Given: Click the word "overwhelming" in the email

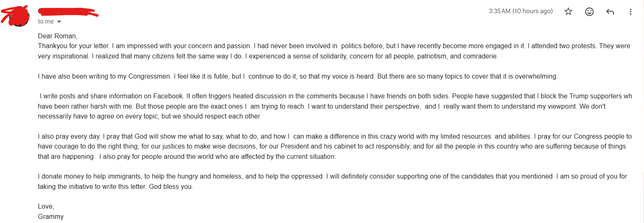Looking at the screenshot, I should (x=538, y=77).
